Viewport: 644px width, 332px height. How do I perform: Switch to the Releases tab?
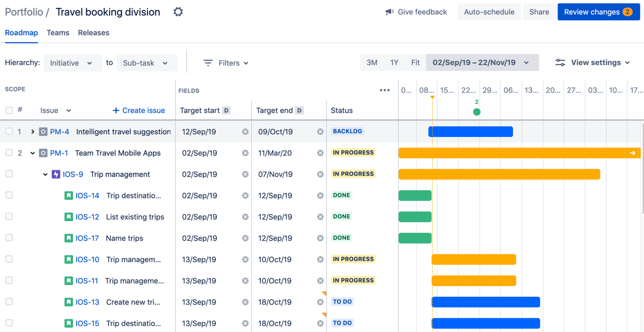94,33
